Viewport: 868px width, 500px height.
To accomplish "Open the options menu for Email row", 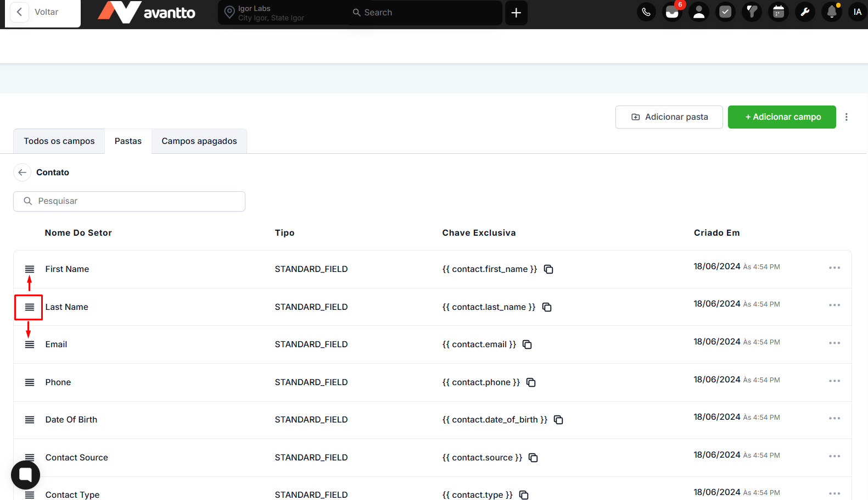I will 835,343.
